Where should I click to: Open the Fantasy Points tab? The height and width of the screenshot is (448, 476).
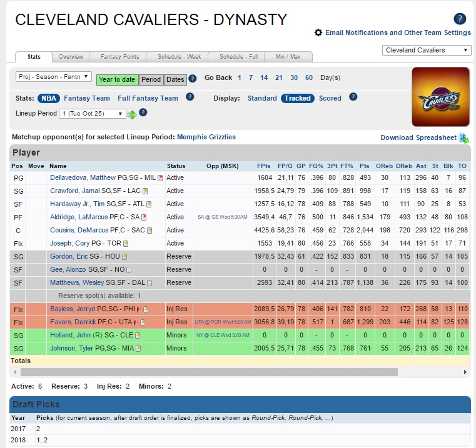pos(119,57)
